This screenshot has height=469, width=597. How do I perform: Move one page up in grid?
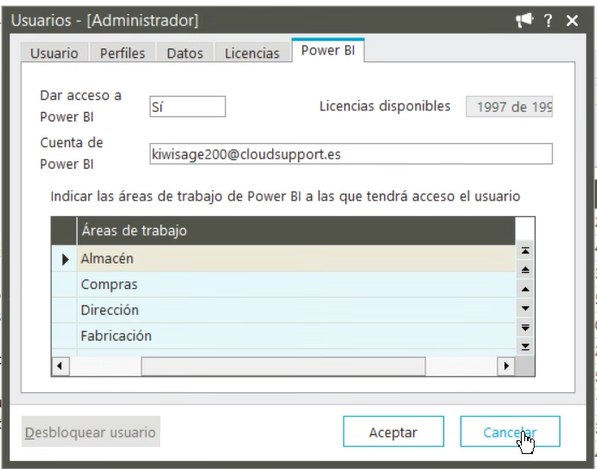(525, 270)
